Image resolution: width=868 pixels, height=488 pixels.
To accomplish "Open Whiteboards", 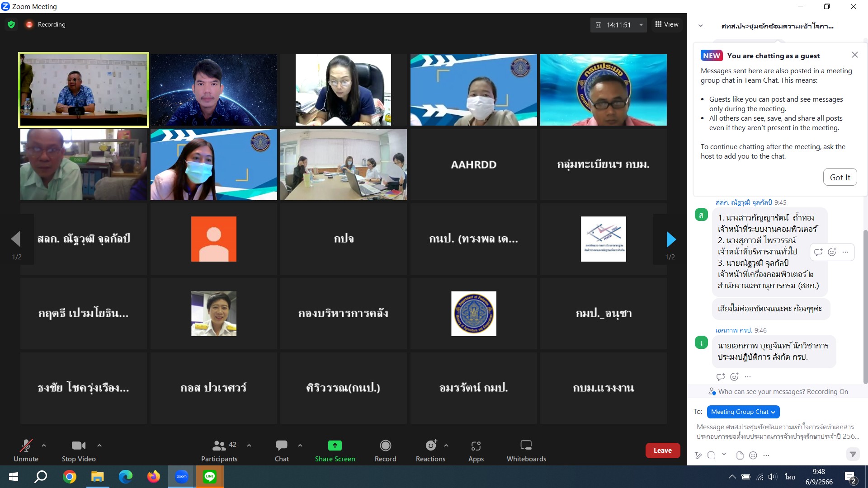I will pos(526,450).
